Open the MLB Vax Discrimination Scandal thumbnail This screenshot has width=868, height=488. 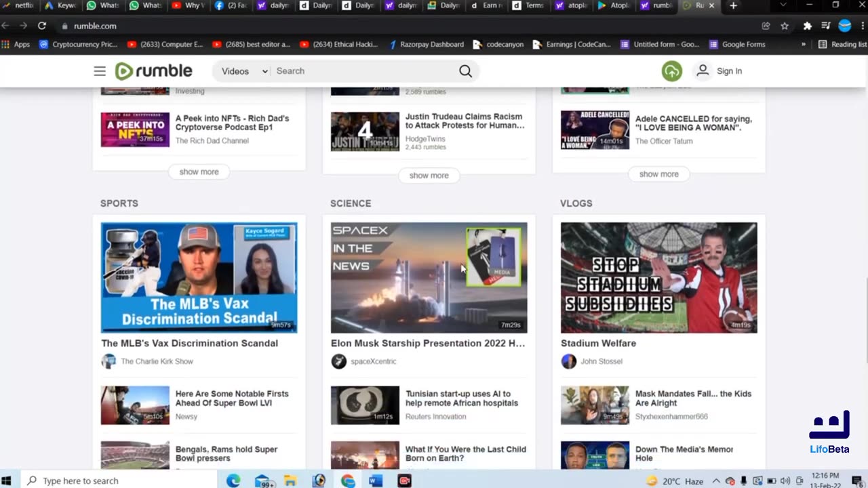[199, 277]
